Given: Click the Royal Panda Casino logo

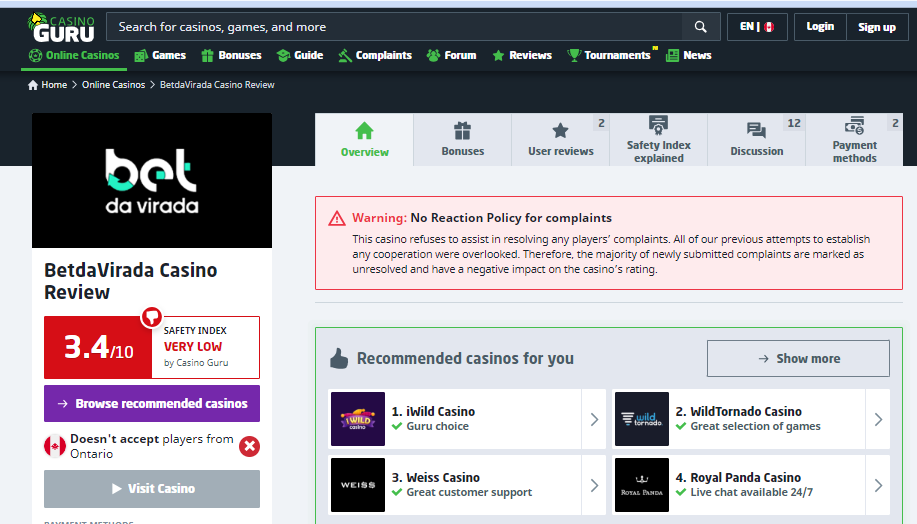Looking at the screenshot, I should pyautogui.click(x=641, y=485).
